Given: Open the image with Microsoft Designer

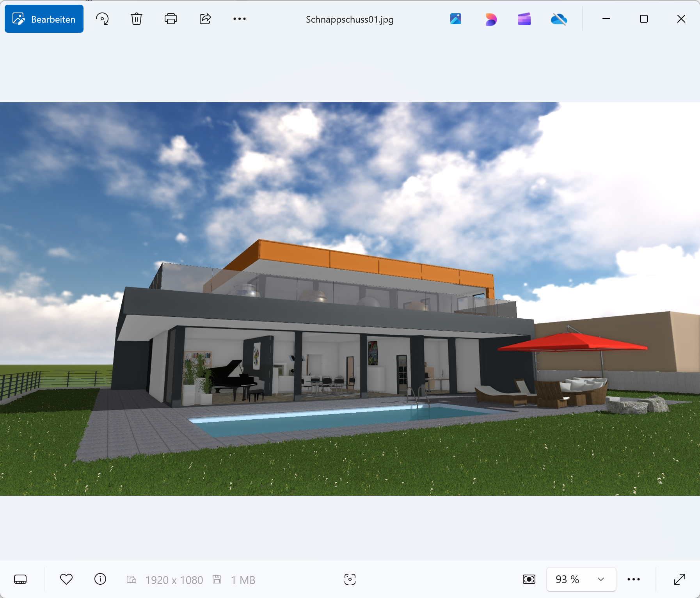Looking at the screenshot, I should tap(490, 18).
